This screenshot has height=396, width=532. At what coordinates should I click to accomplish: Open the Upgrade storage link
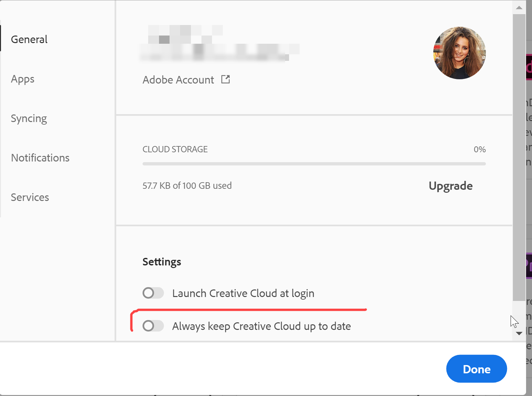451,186
